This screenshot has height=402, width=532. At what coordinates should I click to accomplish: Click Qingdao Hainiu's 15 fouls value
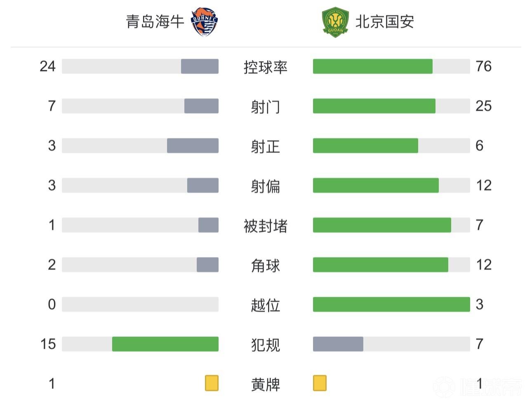[x=48, y=344]
